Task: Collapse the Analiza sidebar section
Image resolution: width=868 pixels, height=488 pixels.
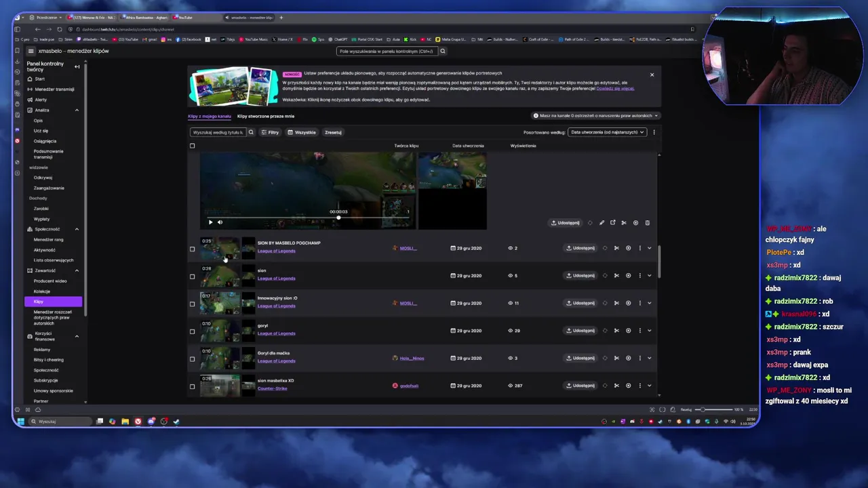Action: pos(77,110)
